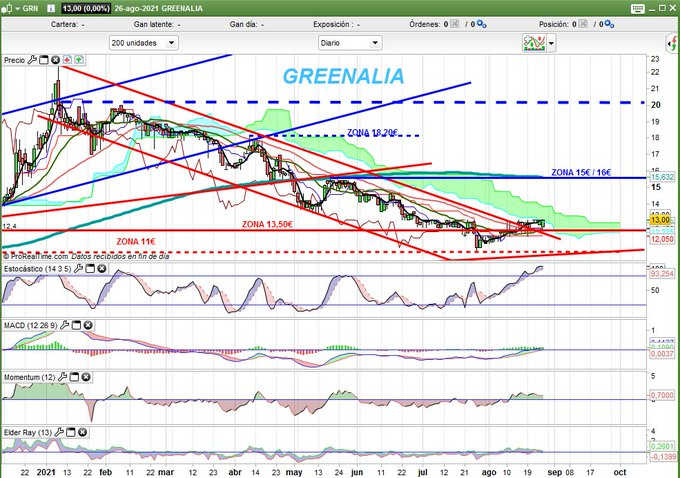Click the Elder Ray (13) label
Screen dimensions: 680x478
click(x=28, y=432)
